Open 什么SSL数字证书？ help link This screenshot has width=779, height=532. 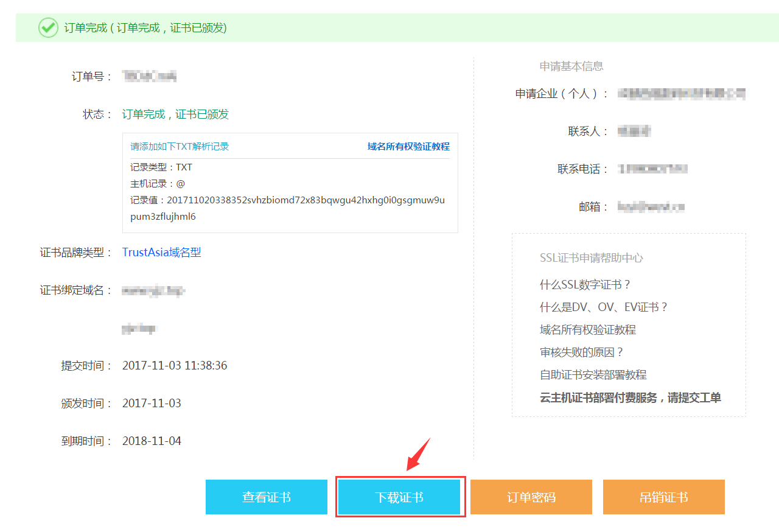tap(585, 285)
